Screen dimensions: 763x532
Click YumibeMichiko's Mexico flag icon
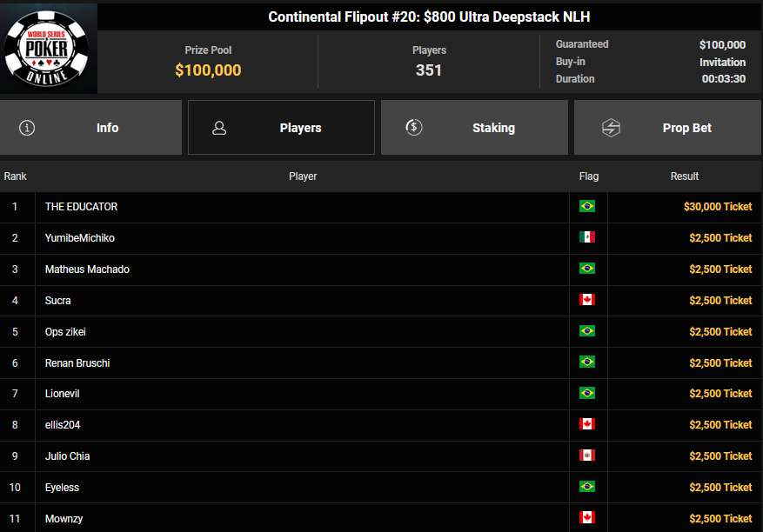[x=587, y=238]
